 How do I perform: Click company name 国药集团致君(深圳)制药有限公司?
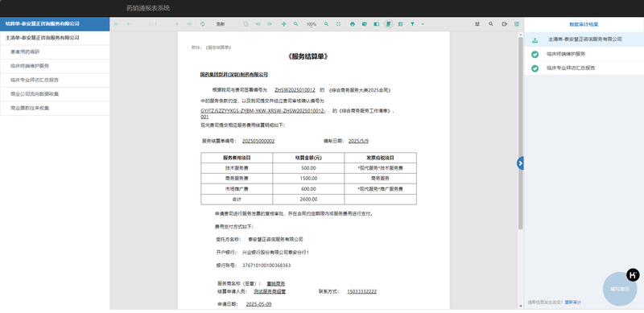[x=234, y=75]
